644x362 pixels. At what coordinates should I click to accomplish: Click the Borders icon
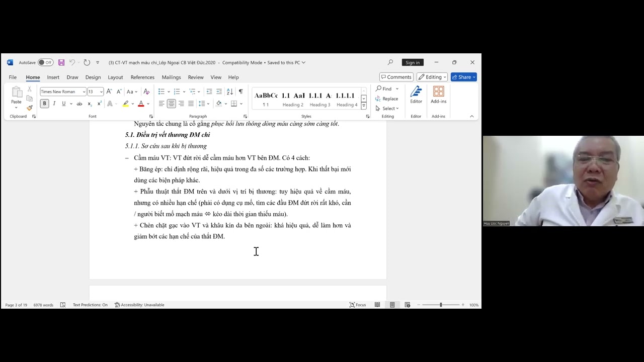click(x=234, y=104)
